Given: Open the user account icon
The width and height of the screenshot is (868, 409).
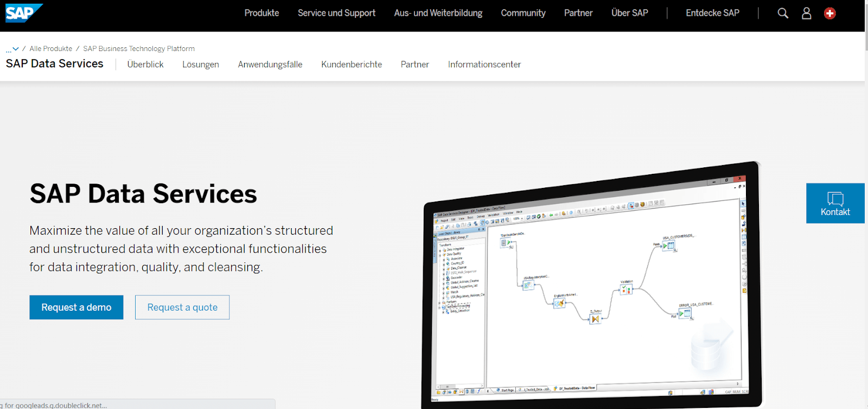Looking at the screenshot, I should click(x=807, y=13).
